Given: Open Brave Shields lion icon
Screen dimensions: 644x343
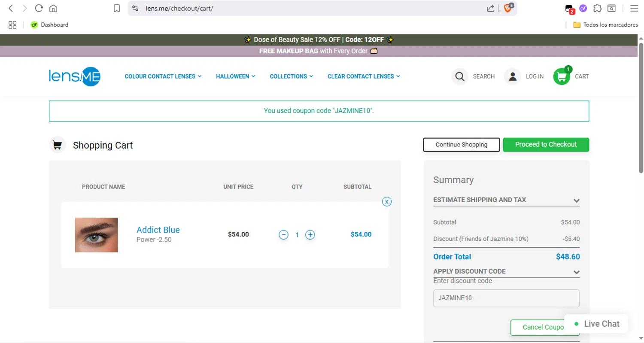Looking at the screenshot, I should (507, 8).
